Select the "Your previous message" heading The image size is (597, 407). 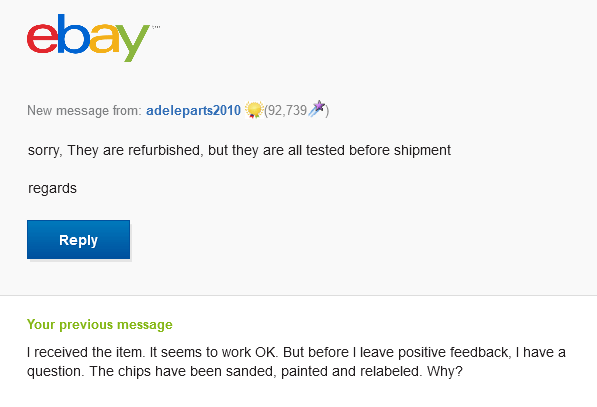tap(100, 324)
